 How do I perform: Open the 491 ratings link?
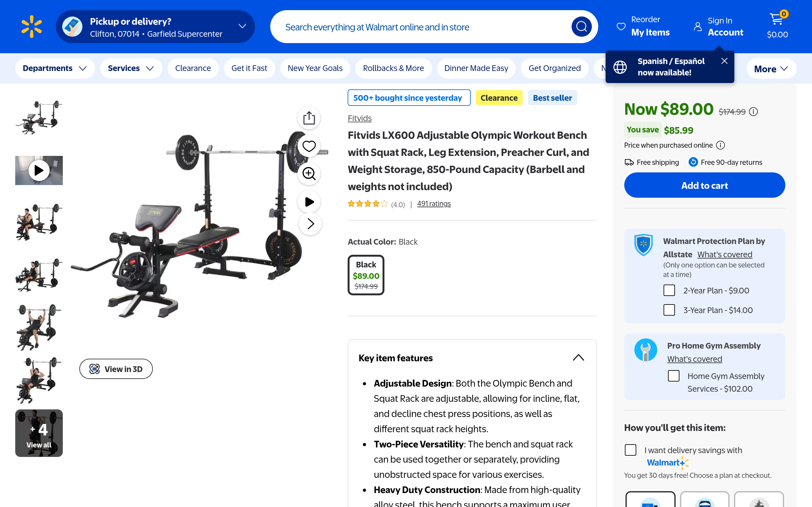pyautogui.click(x=434, y=203)
